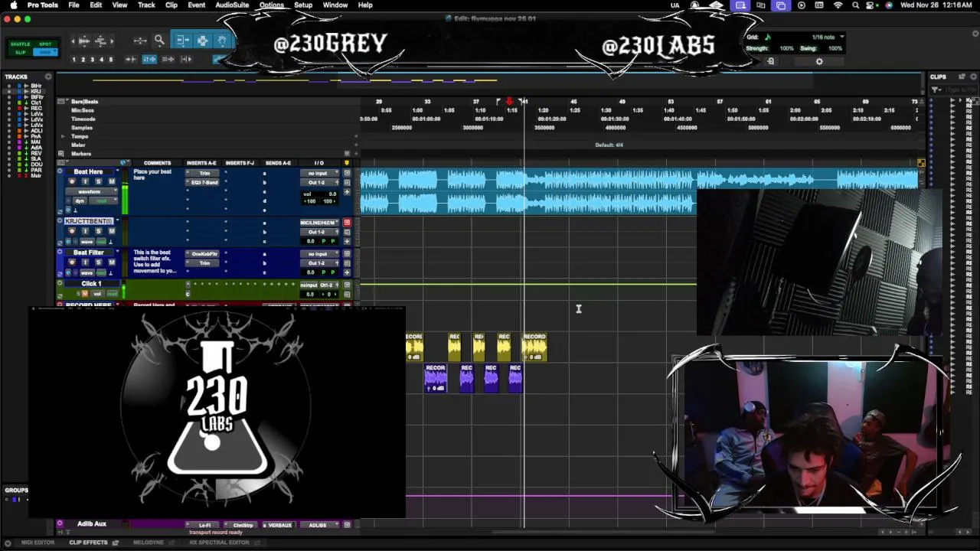Image resolution: width=980 pixels, height=551 pixels.
Task: Open Beat Here input selector no input
Action: point(318,173)
